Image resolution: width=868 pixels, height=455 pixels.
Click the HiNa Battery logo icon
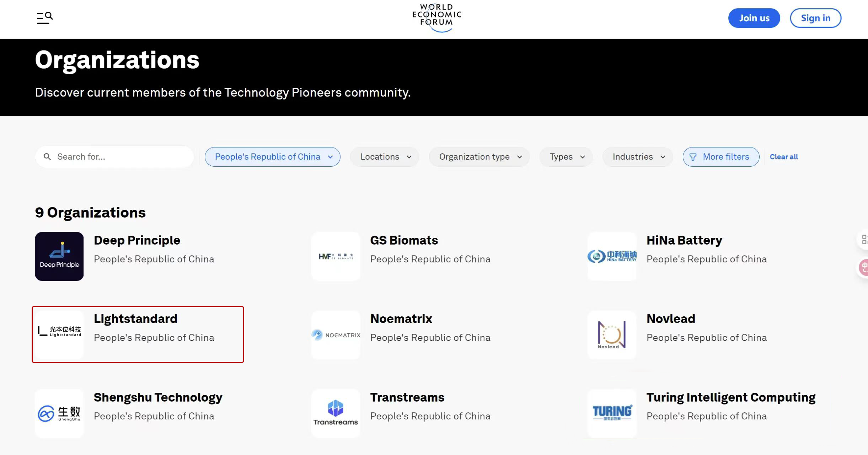(612, 256)
